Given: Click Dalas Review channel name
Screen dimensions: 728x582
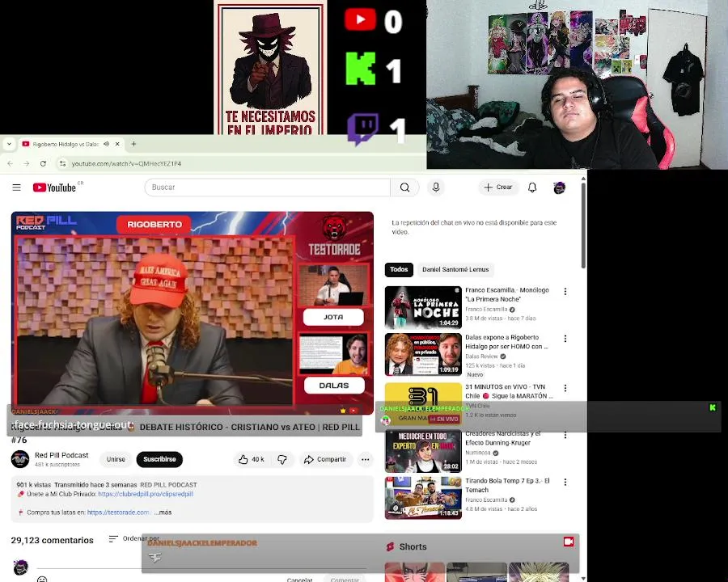Looking at the screenshot, I should pos(481,357).
